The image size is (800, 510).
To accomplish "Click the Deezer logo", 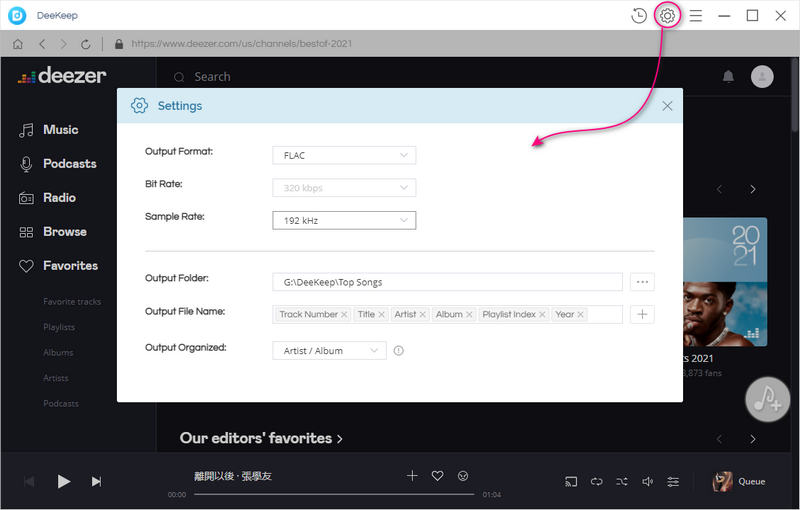I will pos(62,76).
